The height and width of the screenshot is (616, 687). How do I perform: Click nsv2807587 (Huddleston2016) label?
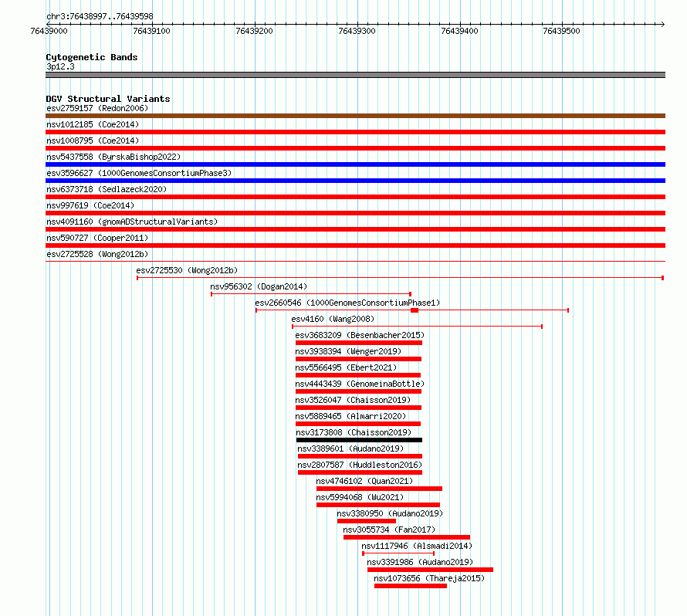click(x=360, y=465)
